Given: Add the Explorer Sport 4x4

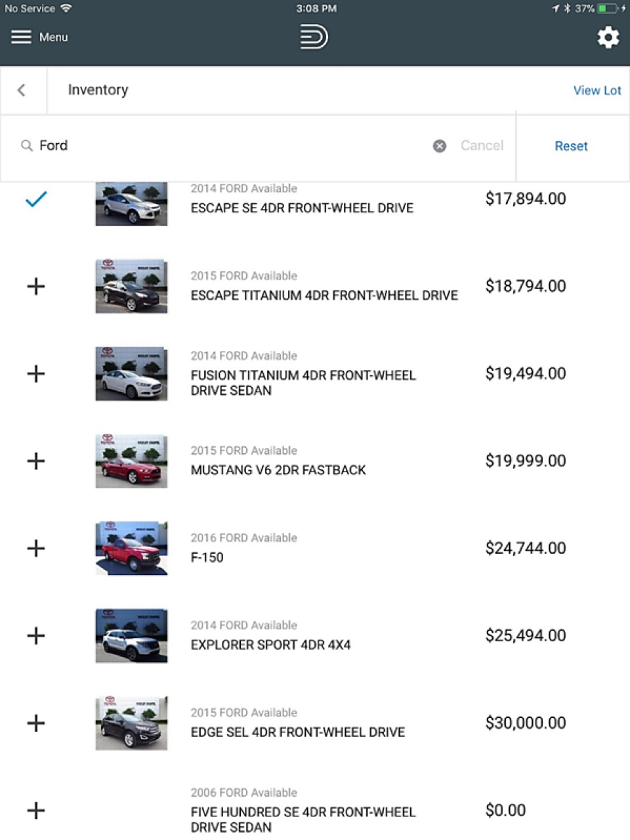Looking at the screenshot, I should [36, 635].
